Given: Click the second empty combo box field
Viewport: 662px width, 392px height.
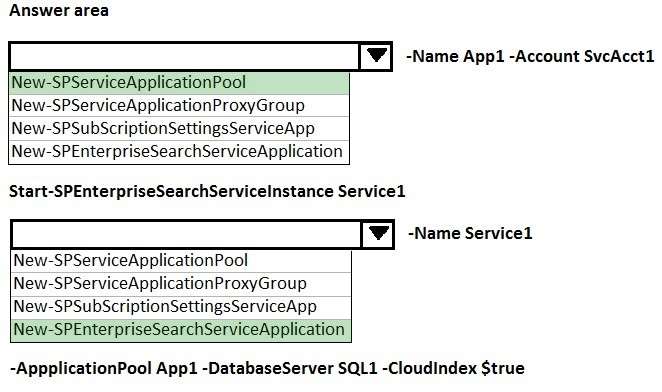Looking at the screenshot, I should point(186,234).
